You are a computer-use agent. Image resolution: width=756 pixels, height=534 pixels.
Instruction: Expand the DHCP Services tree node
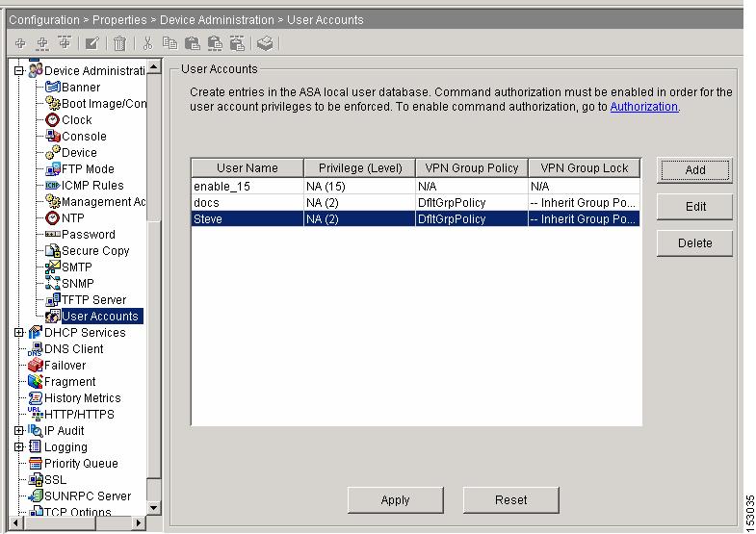(19, 332)
